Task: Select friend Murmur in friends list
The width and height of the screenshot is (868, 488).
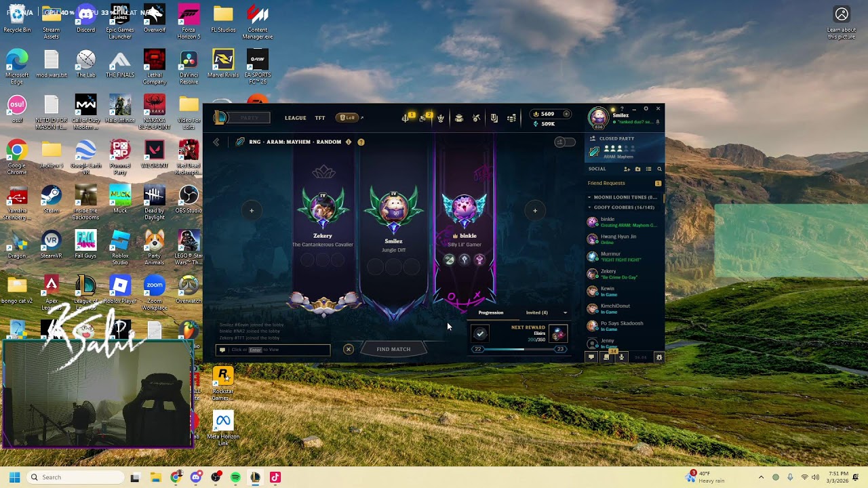Action: click(x=624, y=257)
